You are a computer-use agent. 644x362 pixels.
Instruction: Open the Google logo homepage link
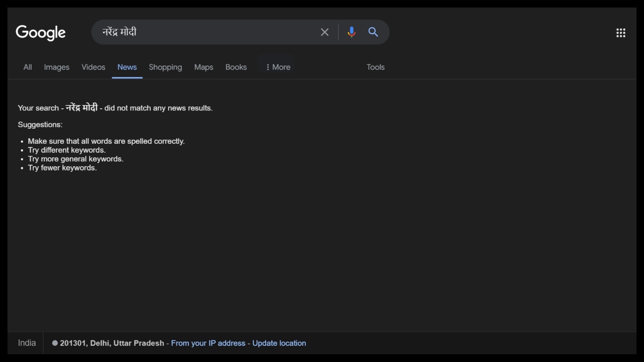click(x=41, y=33)
